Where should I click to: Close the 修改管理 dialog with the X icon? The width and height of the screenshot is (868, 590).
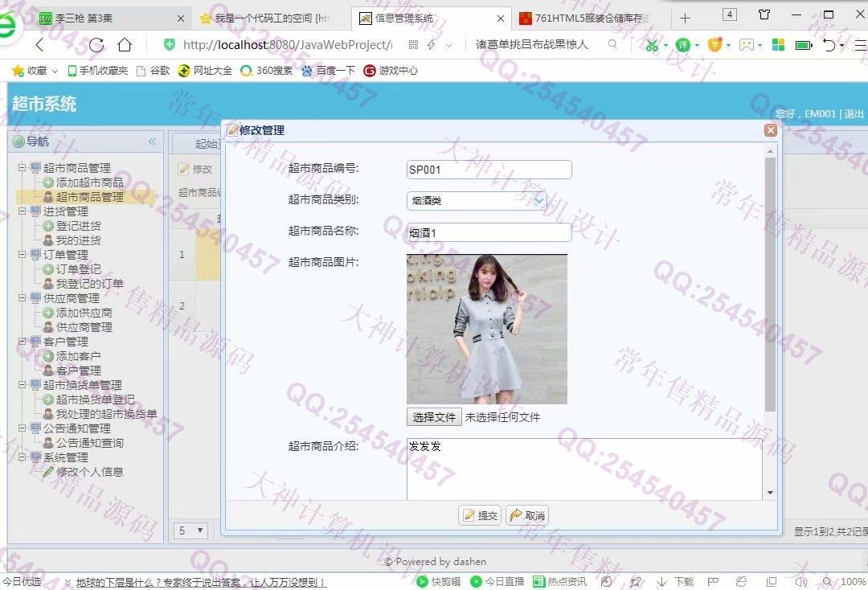click(770, 130)
